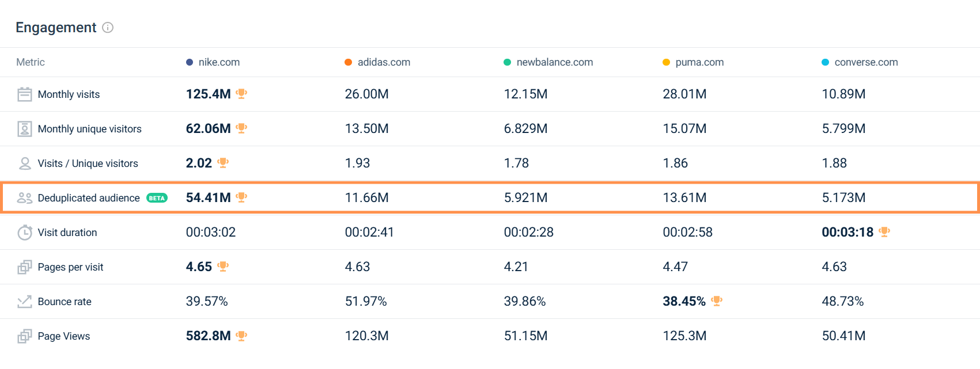
Task: Click adidas.com monthly visits value 26.00M
Action: [x=366, y=94]
